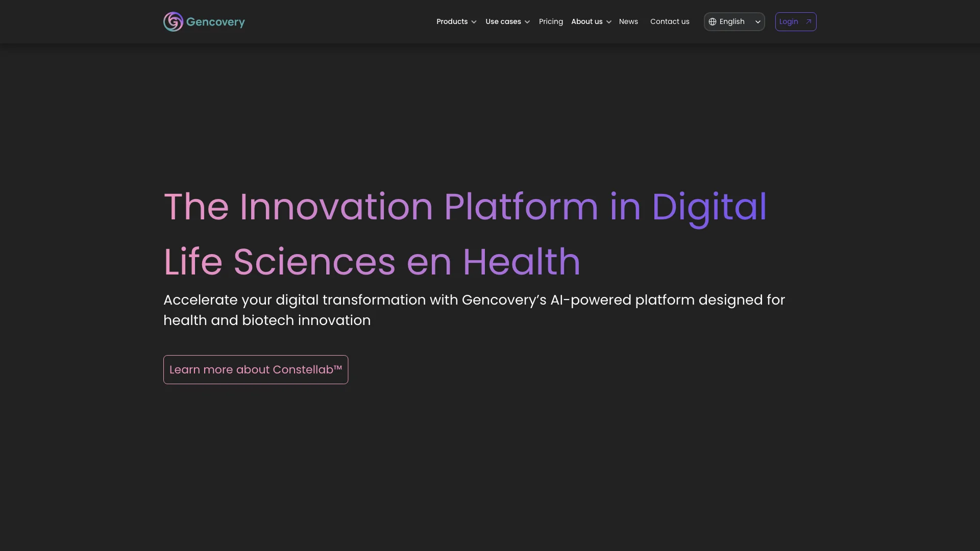Click the chevron beside Products
Viewport: 980px width, 551px height.
[x=474, y=22]
